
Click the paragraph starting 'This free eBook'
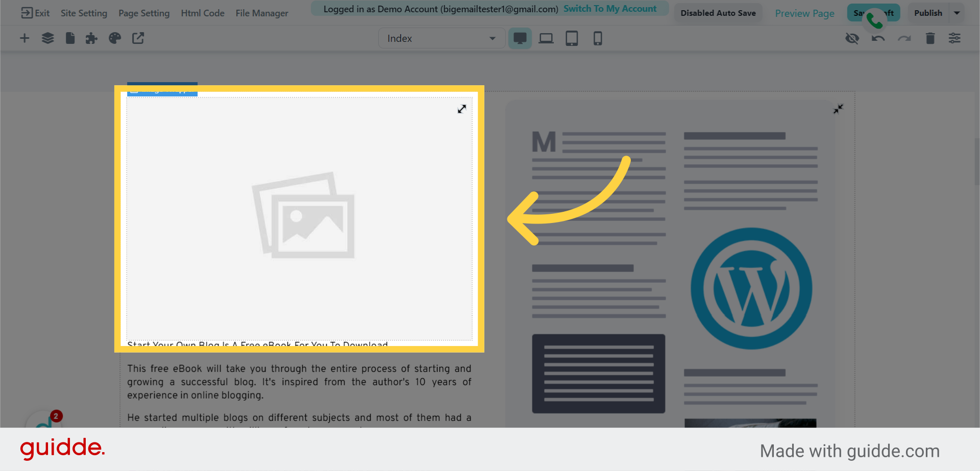point(299,382)
